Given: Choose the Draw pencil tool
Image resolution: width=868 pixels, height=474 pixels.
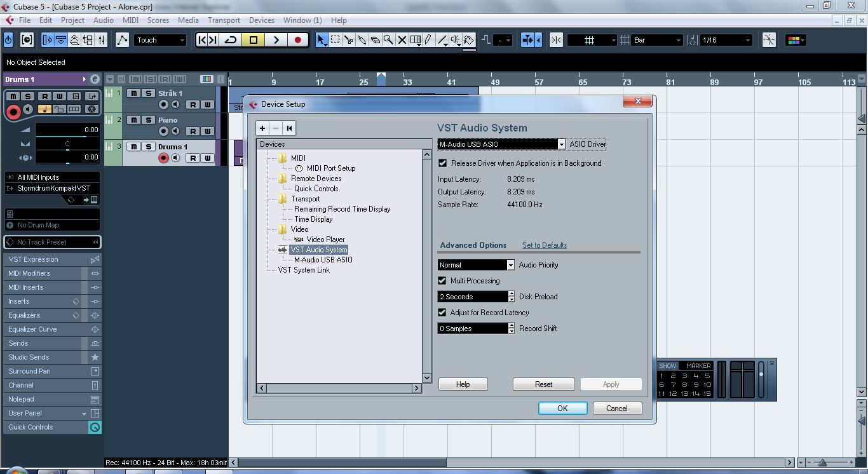Looking at the screenshot, I should pos(429,40).
